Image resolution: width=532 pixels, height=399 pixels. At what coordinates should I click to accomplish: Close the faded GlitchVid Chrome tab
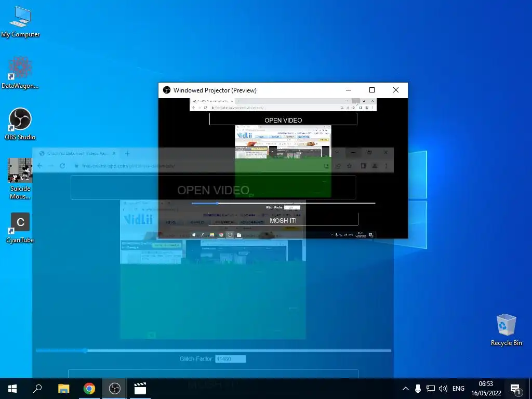click(x=114, y=153)
